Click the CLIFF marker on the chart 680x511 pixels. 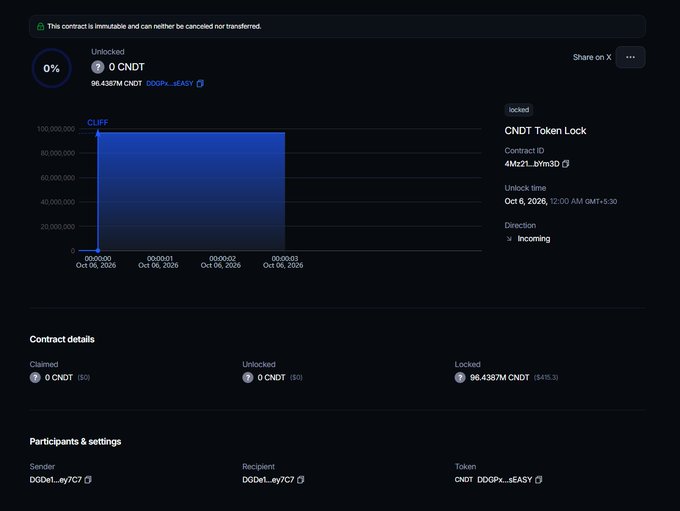98,123
